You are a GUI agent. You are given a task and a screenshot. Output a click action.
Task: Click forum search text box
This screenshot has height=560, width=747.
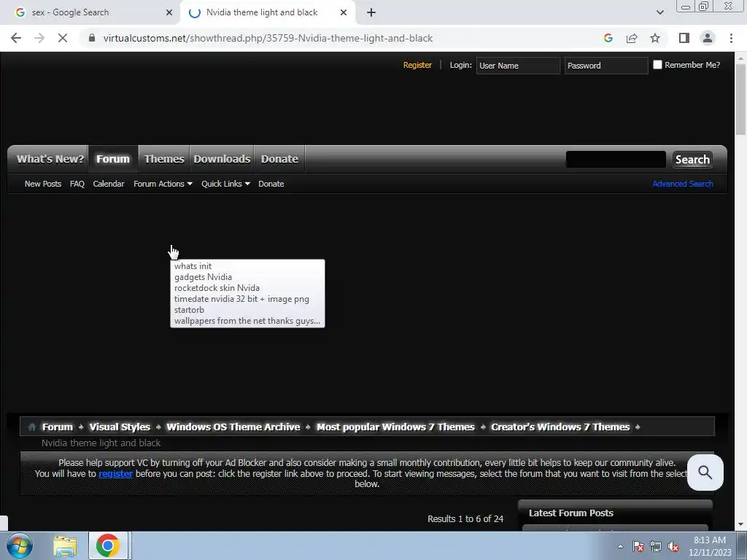tap(616, 160)
